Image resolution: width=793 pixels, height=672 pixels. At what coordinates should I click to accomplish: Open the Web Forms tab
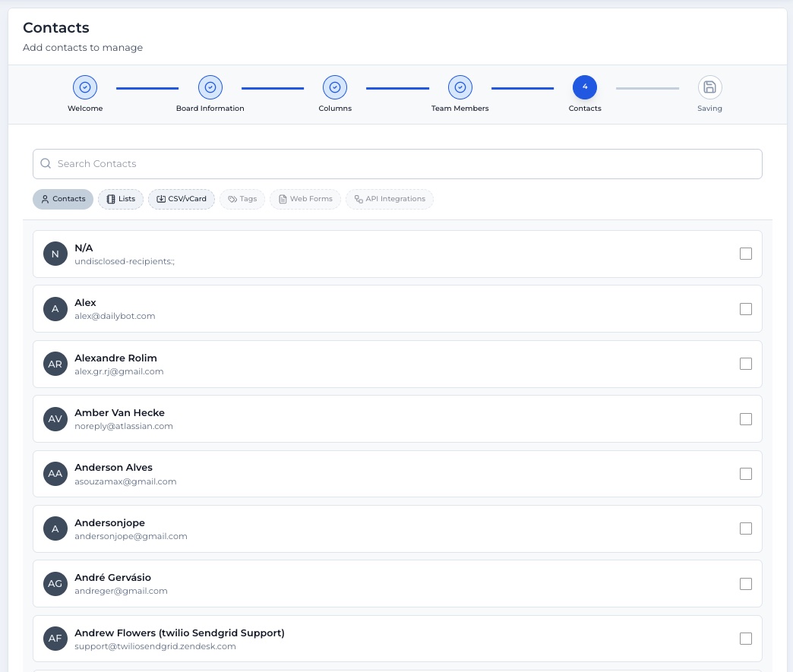pyautogui.click(x=305, y=199)
